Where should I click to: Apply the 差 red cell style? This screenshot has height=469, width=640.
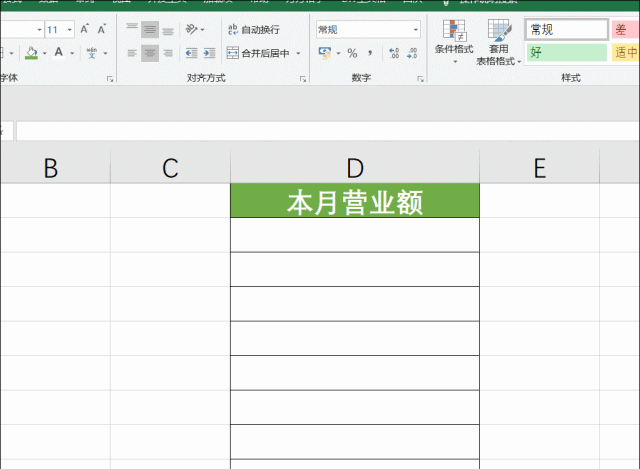625,29
